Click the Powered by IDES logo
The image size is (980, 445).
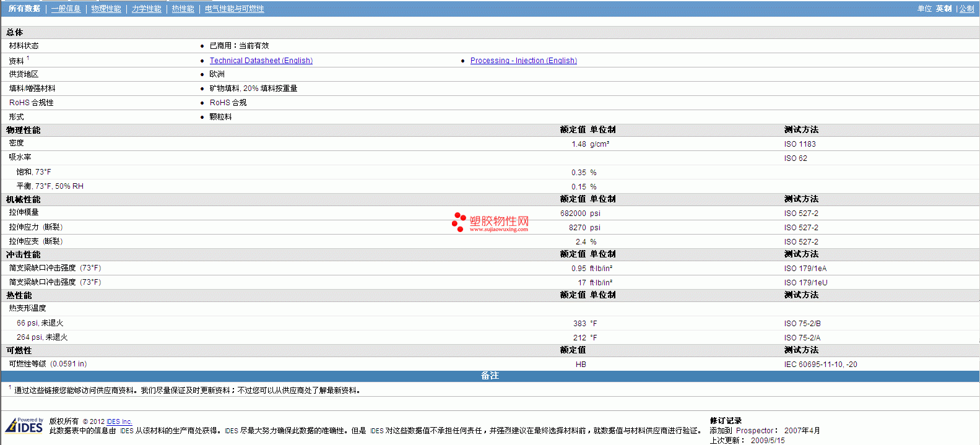[x=24, y=425]
